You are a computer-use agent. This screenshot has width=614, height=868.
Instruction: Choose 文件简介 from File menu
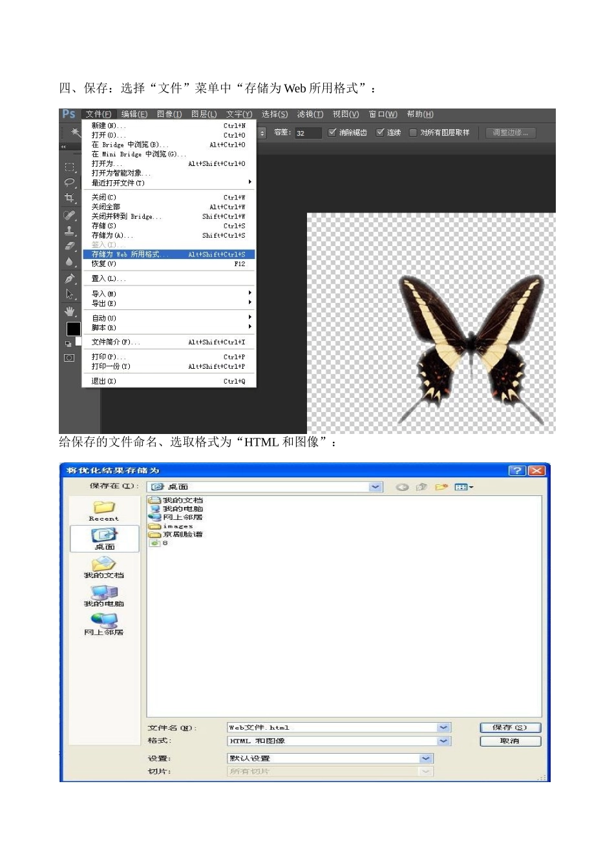click(169, 342)
